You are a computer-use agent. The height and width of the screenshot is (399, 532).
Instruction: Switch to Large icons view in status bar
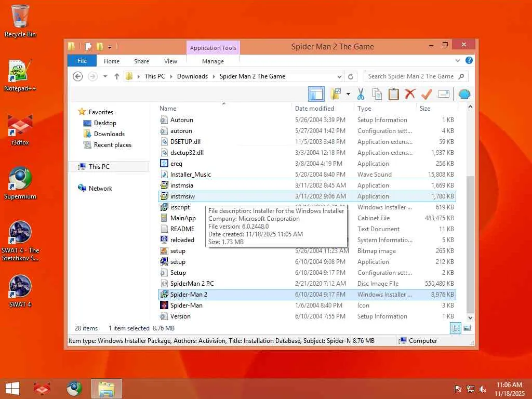pyautogui.click(x=467, y=328)
